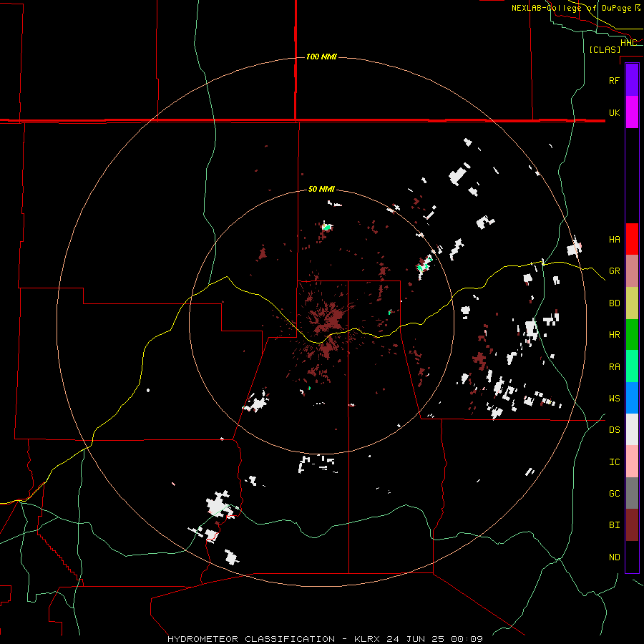This screenshot has width=644, height=644.
Task: Click the UK legend label
Action: [x=615, y=112]
